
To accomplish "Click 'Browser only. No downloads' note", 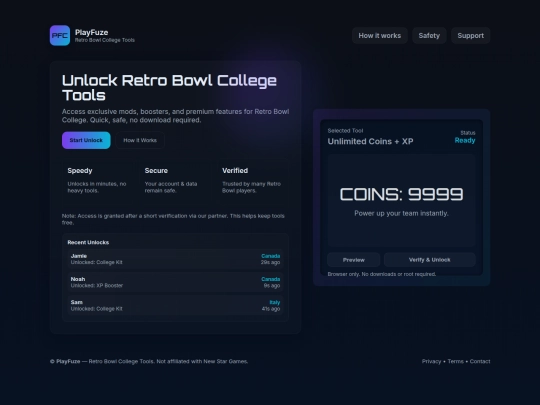I will [382, 274].
